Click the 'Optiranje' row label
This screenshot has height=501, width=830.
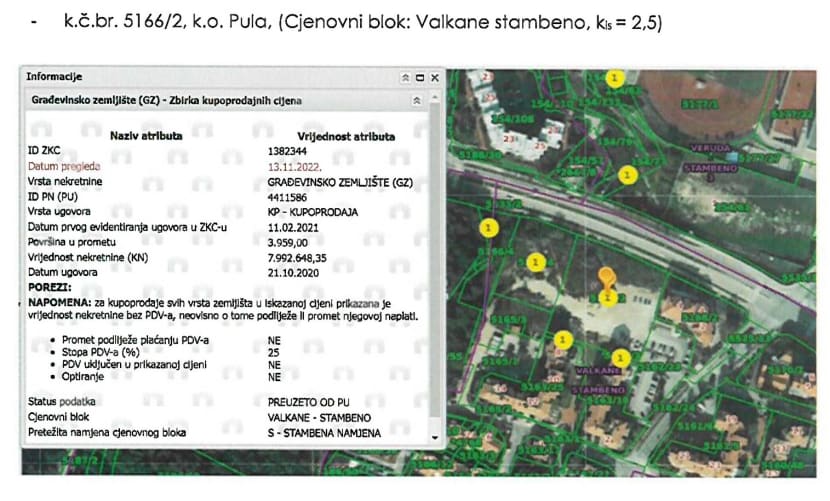83,377
